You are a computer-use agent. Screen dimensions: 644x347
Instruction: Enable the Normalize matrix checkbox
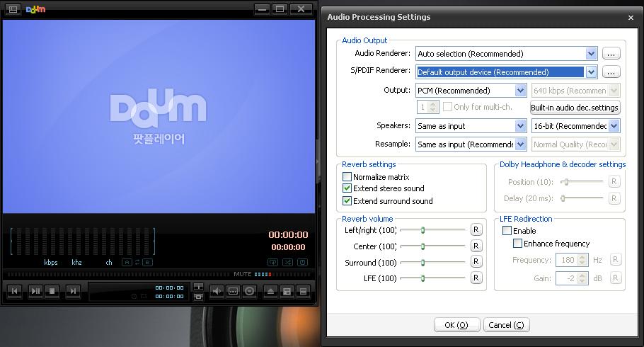[x=347, y=177]
